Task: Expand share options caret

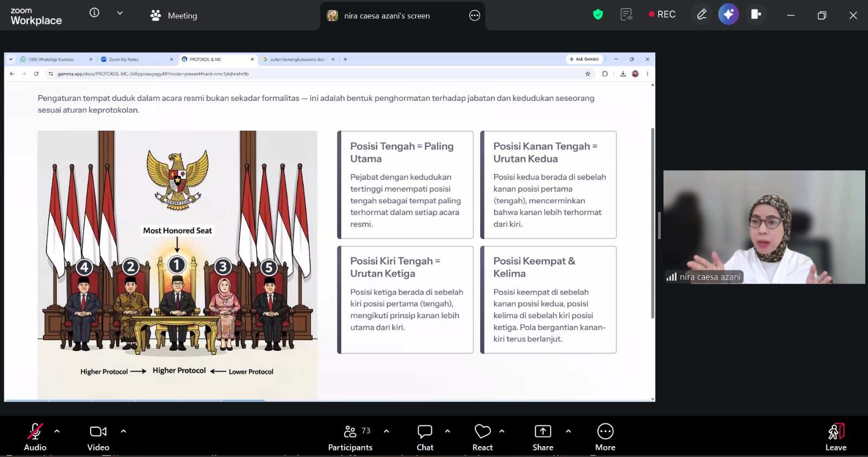Action: (568, 432)
